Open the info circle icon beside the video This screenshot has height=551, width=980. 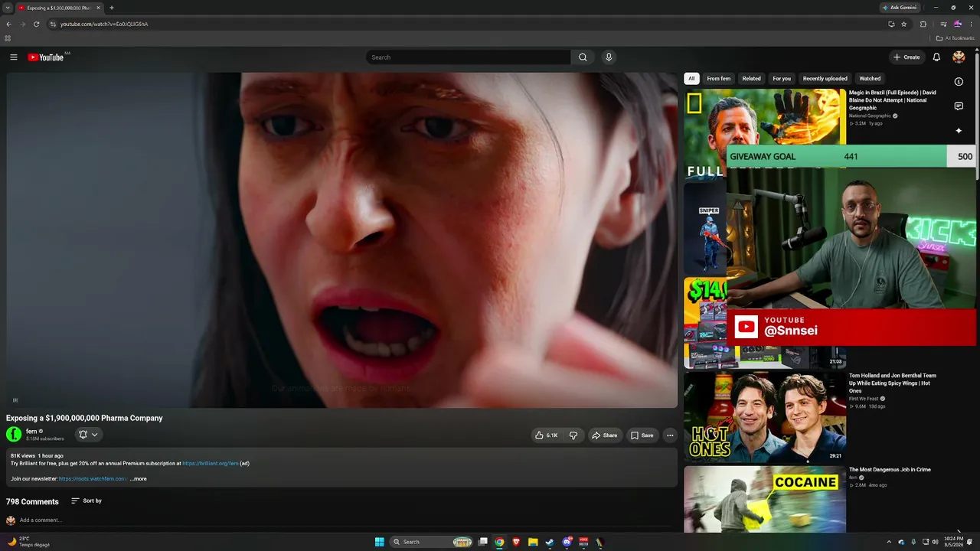(x=959, y=82)
